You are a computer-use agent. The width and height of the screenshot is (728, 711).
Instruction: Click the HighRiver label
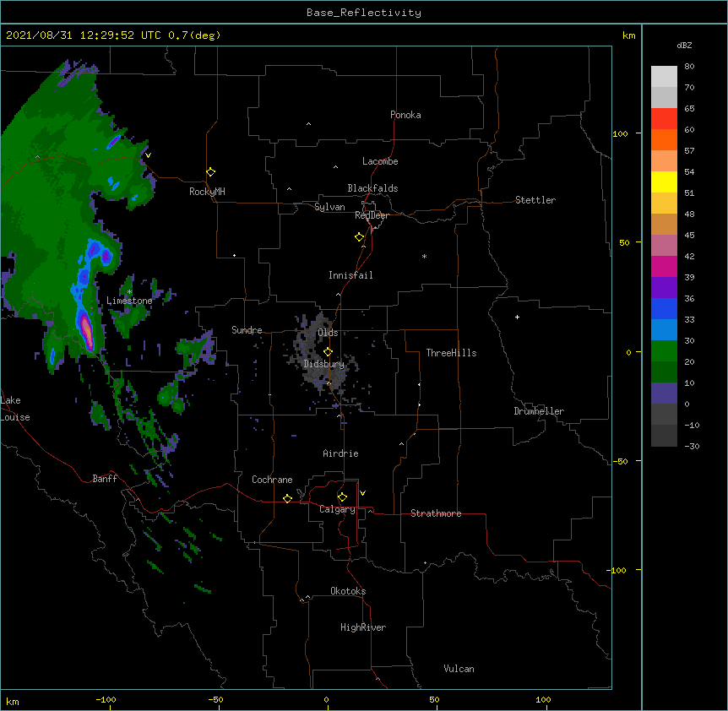point(363,627)
